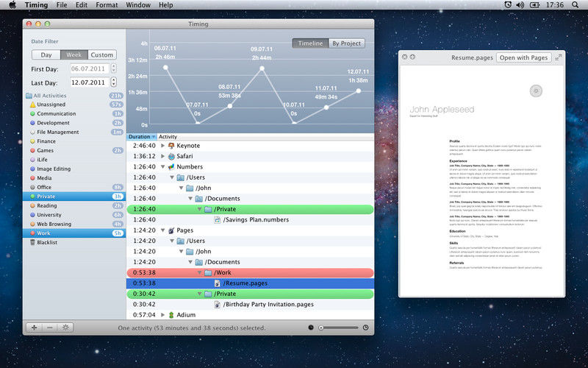Viewport: 588px width, 368px height.
Task: Click the plus button to add a category
Action: pos(34,327)
